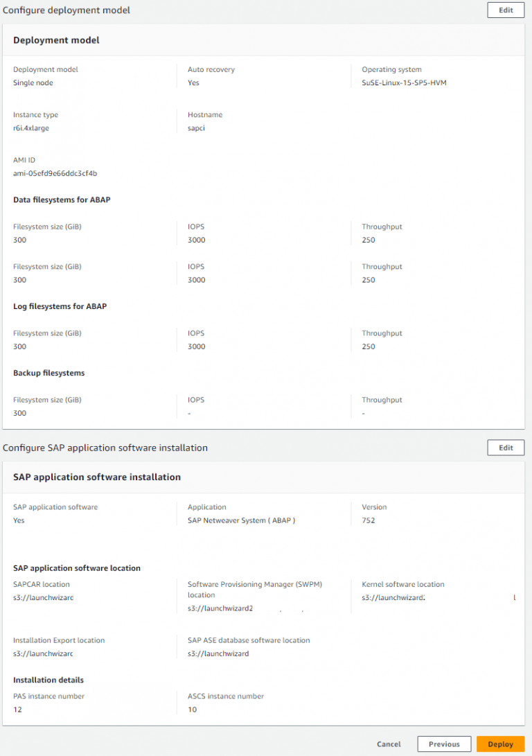Click the Previous button
This screenshot has width=532, height=756.
[x=444, y=744]
